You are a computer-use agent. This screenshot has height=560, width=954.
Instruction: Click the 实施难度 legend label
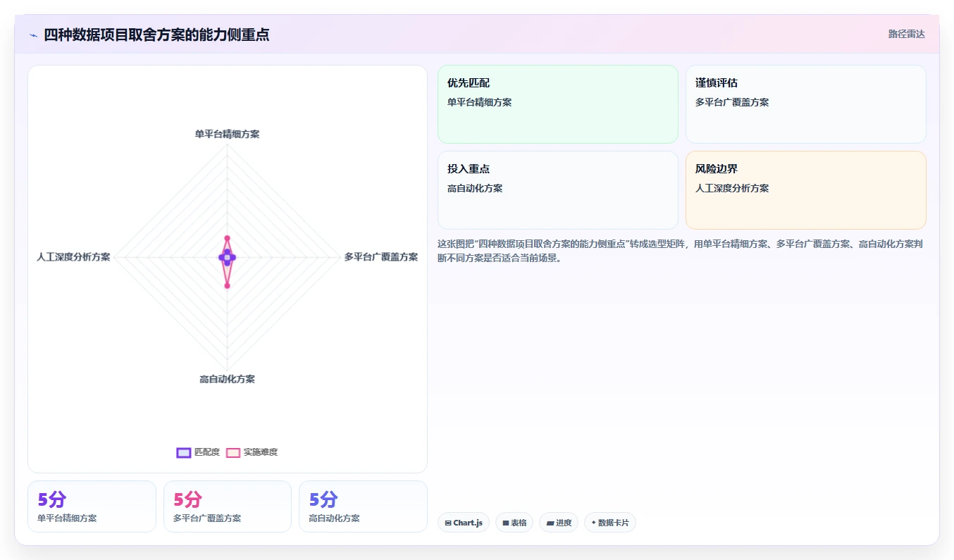tap(261, 452)
